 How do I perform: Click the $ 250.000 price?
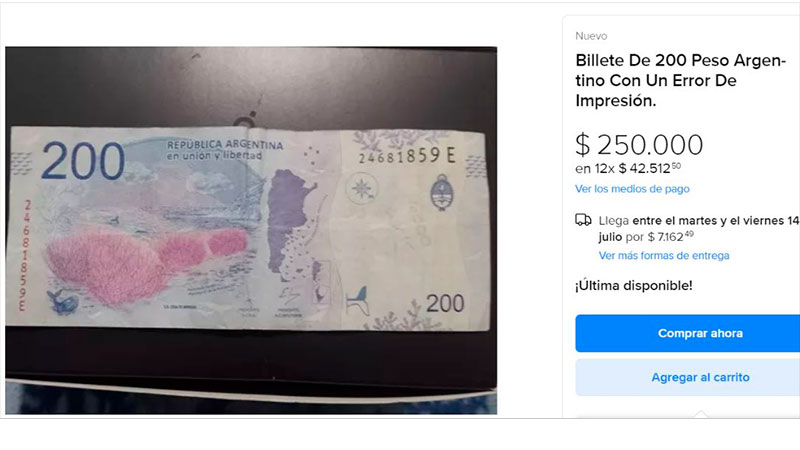tap(639, 145)
